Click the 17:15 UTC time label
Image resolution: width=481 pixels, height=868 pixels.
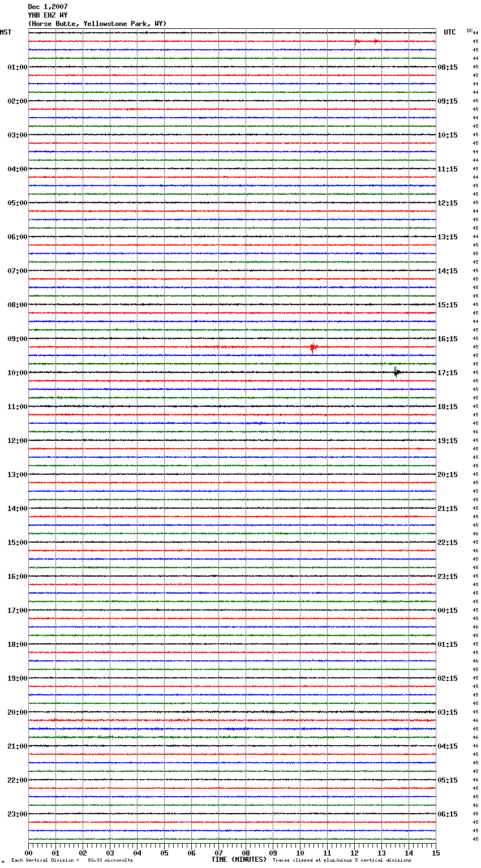(x=448, y=373)
